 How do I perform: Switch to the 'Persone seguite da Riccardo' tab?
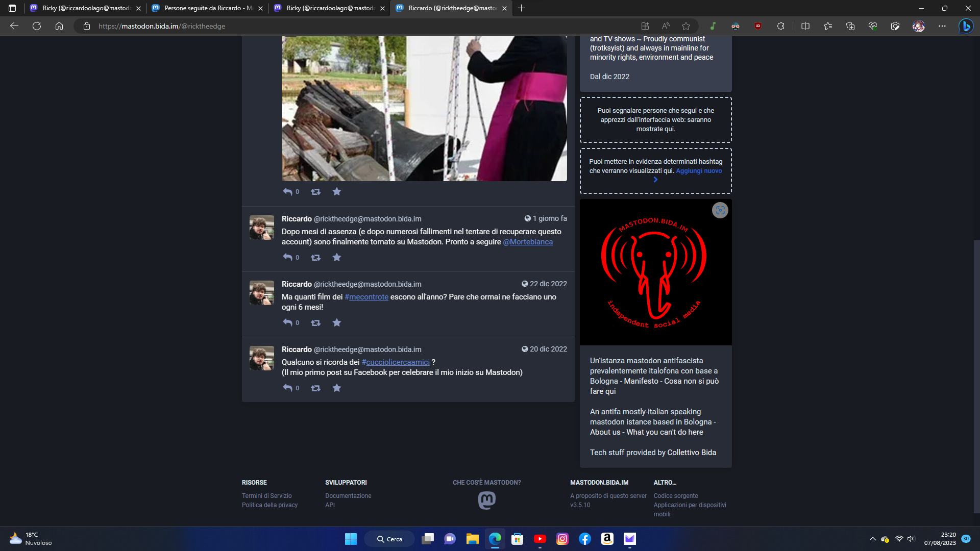click(207, 8)
